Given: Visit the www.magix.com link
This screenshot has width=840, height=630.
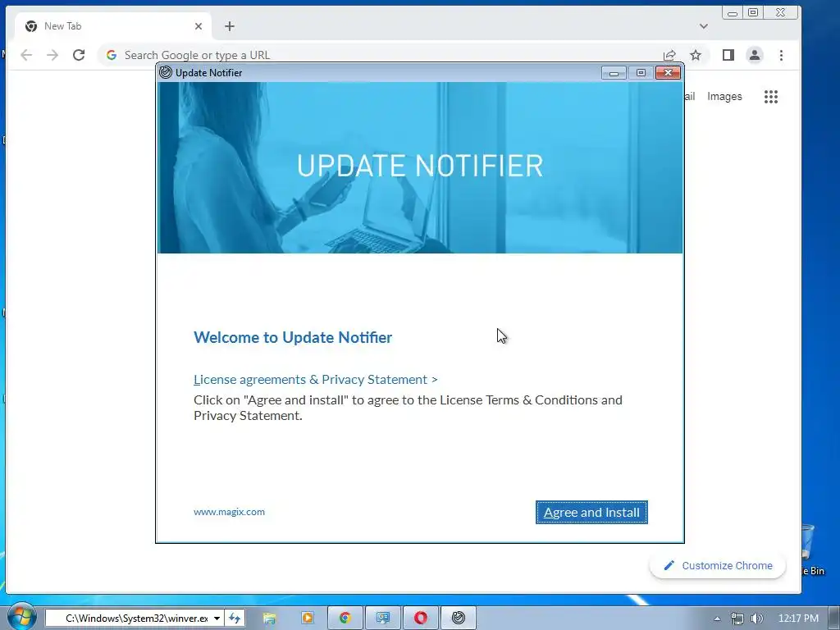Looking at the screenshot, I should click(230, 512).
